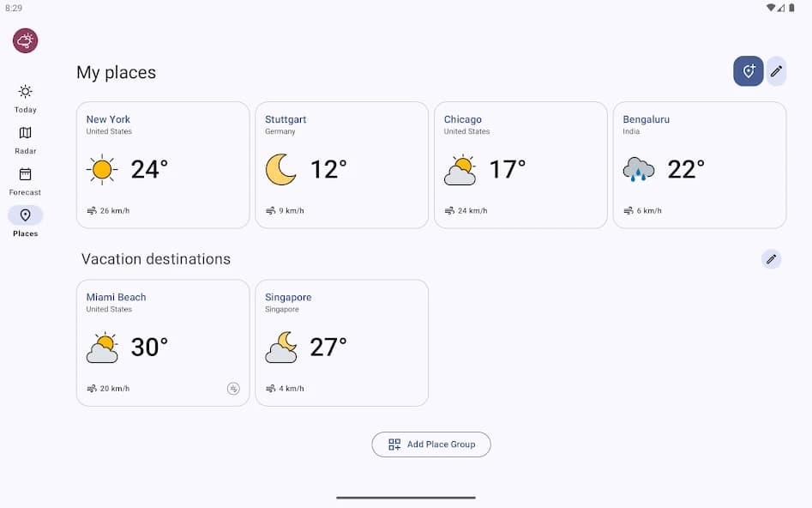
Task: Open edit mode for My places
Action: point(777,71)
